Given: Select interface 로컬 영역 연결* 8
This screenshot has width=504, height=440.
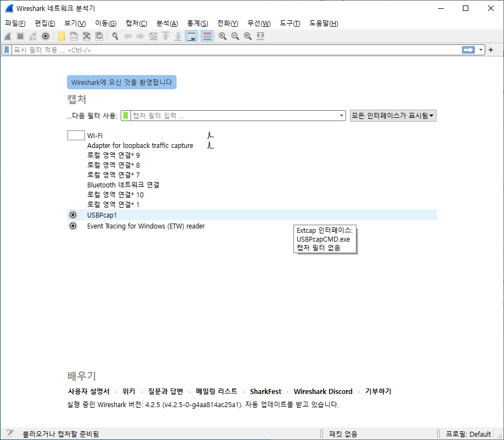Looking at the screenshot, I should tap(252, 165).
